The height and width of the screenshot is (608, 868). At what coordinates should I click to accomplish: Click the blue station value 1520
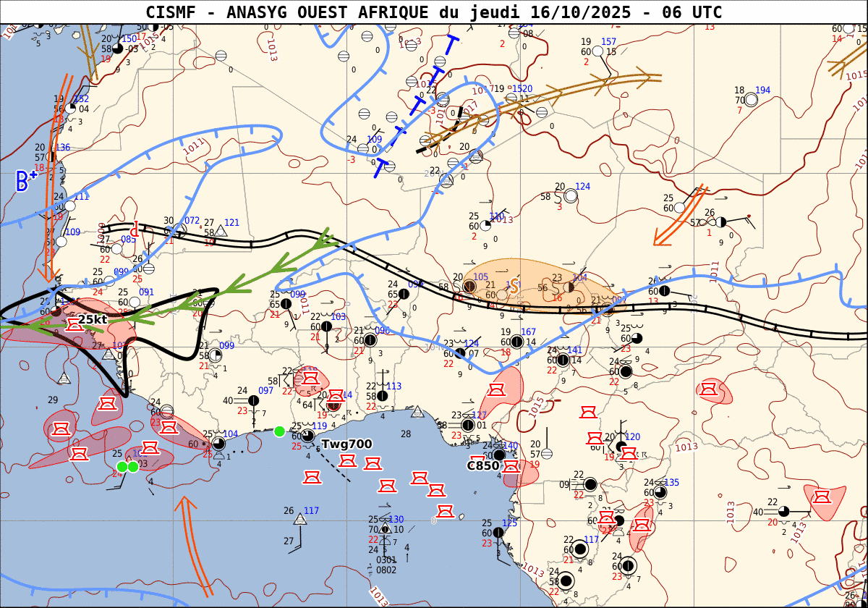click(x=522, y=88)
